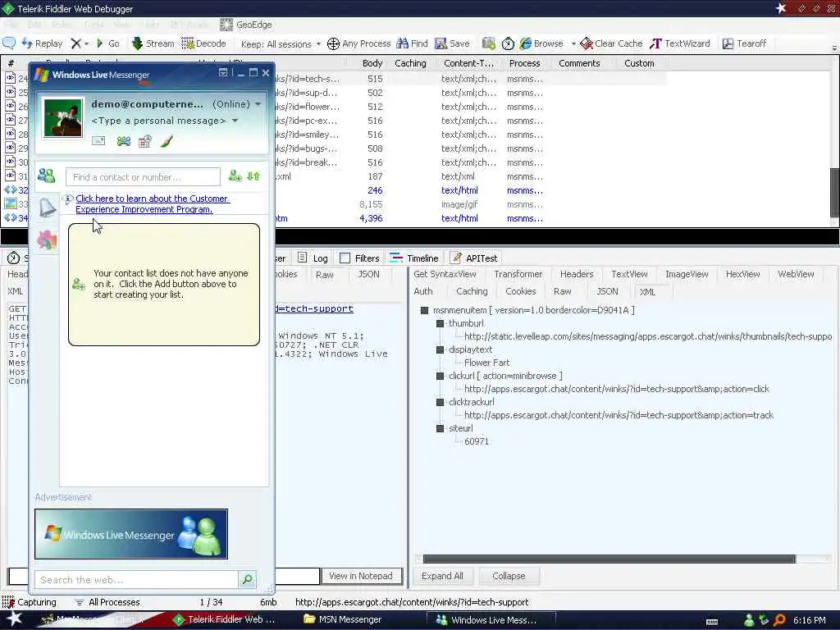This screenshot has width=840, height=630.
Task: Open the Remove X dropdown arrow
Action: [86, 44]
